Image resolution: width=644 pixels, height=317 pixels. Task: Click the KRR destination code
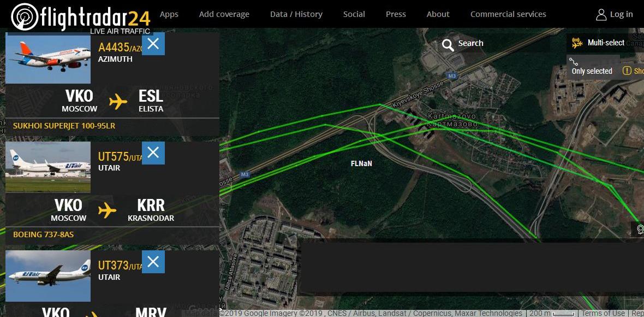coord(151,205)
